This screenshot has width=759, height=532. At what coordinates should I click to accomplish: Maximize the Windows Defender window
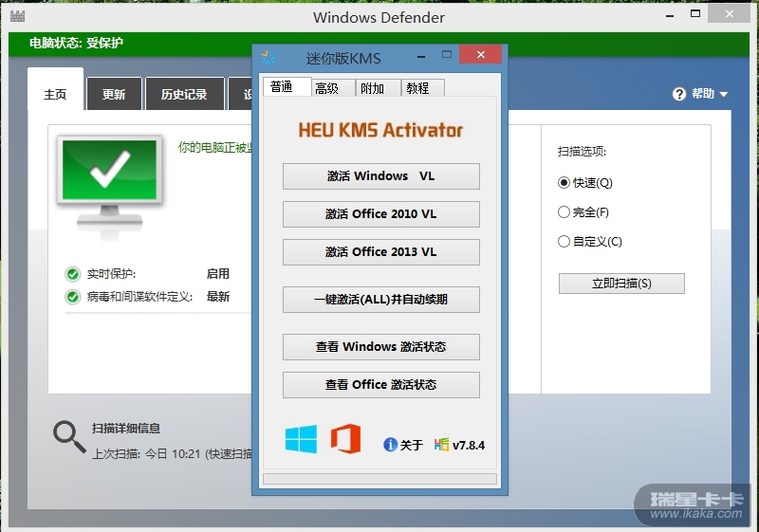(x=695, y=14)
